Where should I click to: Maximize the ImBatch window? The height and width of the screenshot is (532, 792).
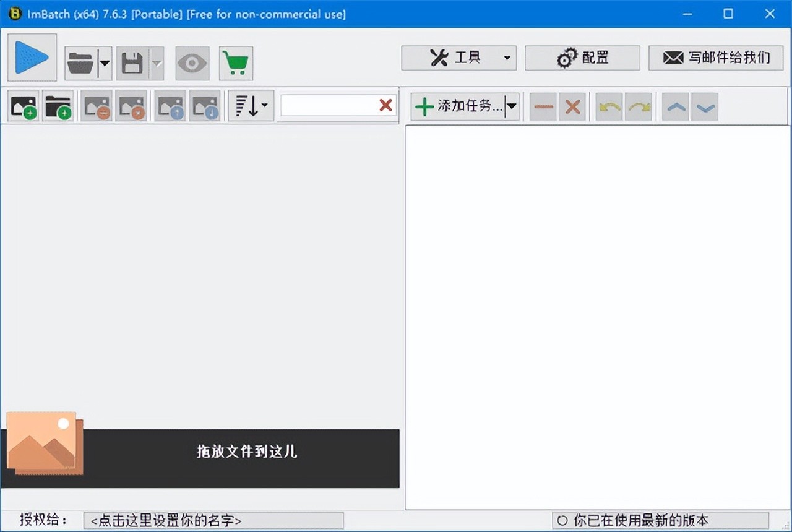click(728, 14)
